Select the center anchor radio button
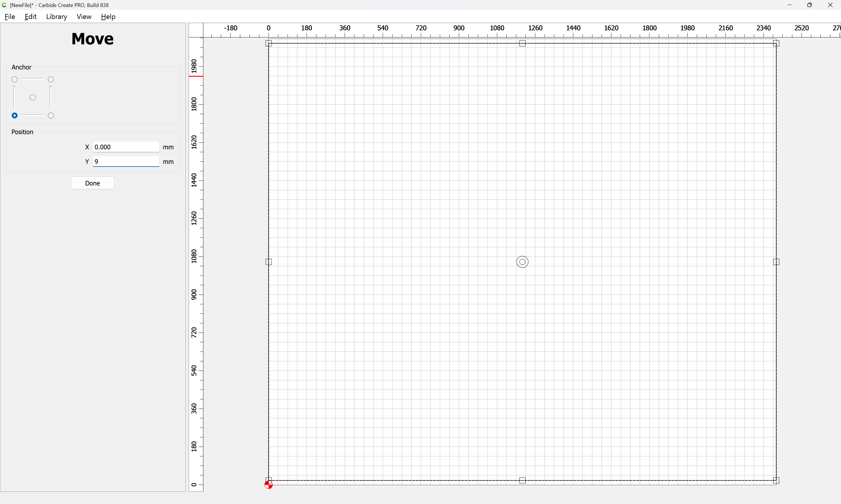This screenshot has width=841, height=504. [33, 98]
